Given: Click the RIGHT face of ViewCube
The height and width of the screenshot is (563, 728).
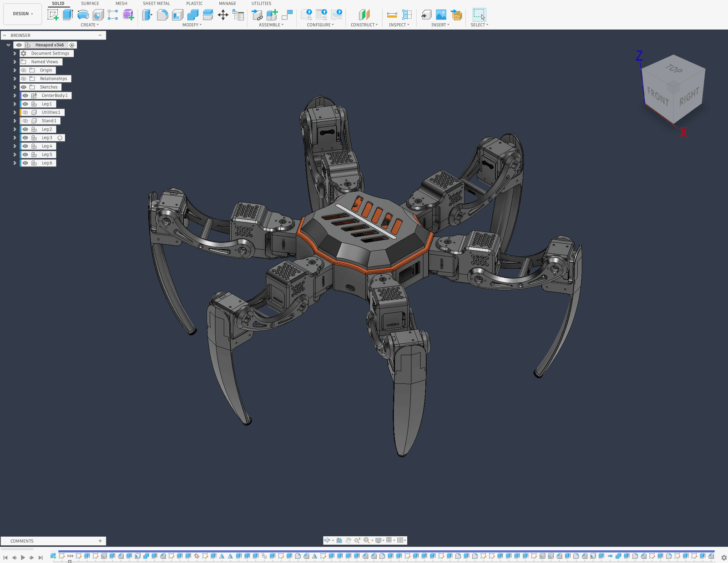Looking at the screenshot, I should [689, 96].
